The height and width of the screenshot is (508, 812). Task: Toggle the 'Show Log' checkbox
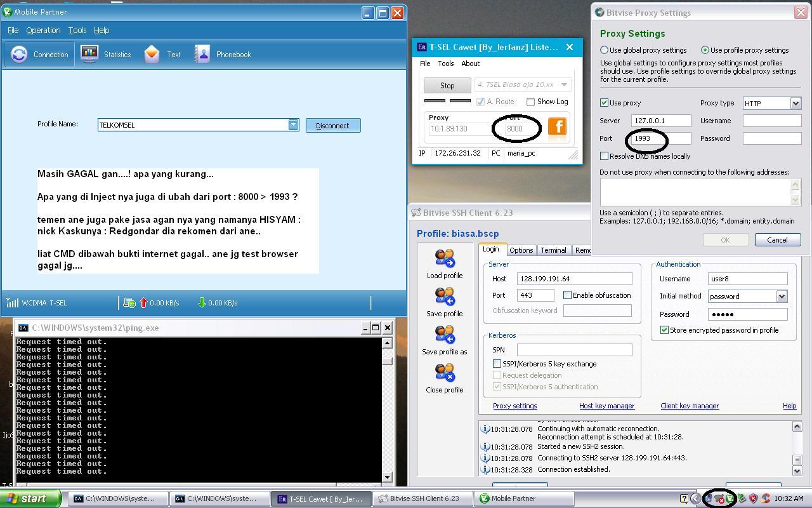[x=530, y=102]
